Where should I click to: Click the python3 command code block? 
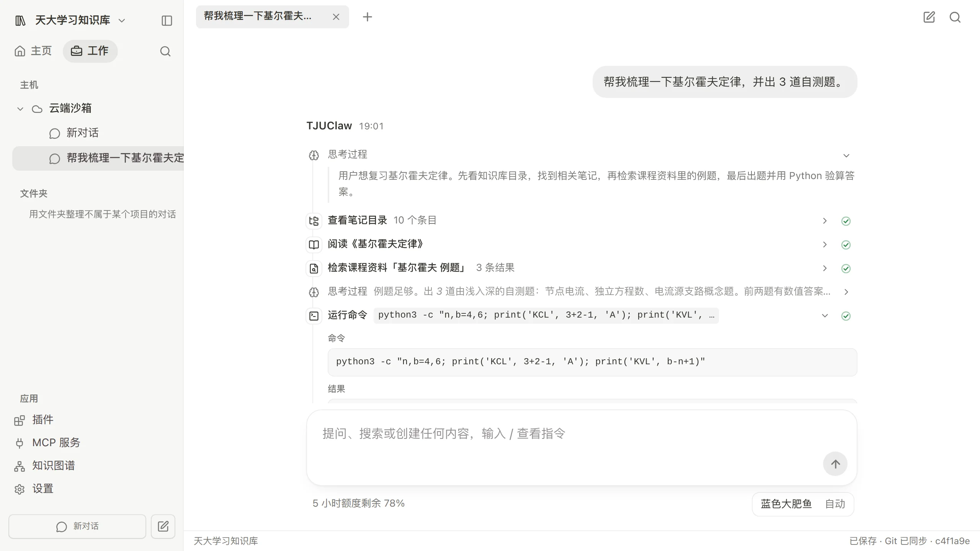(x=592, y=362)
